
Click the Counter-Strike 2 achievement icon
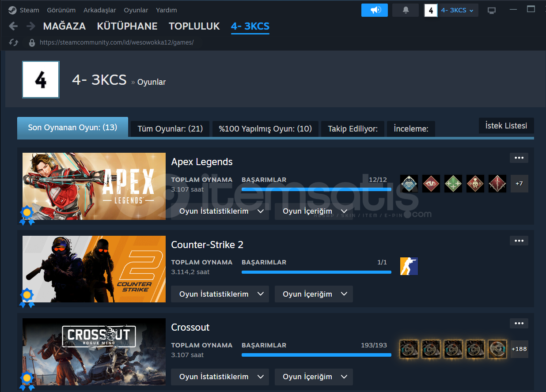pyautogui.click(x=409, y=266)
